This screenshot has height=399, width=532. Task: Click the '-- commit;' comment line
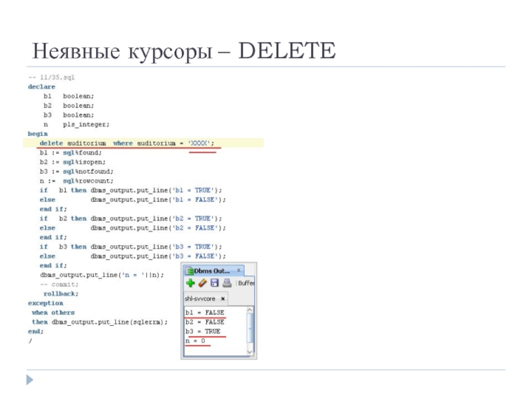tap(59, 285)
